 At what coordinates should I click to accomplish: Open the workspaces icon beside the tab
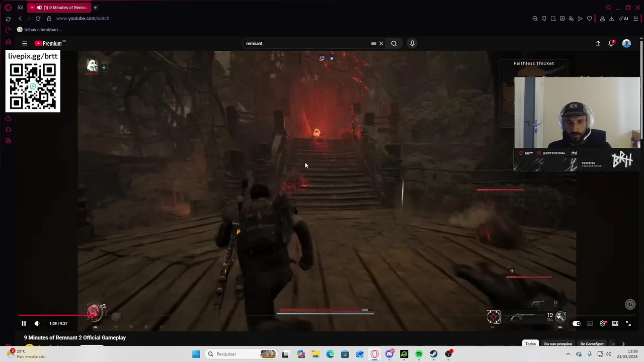point(20,8)
